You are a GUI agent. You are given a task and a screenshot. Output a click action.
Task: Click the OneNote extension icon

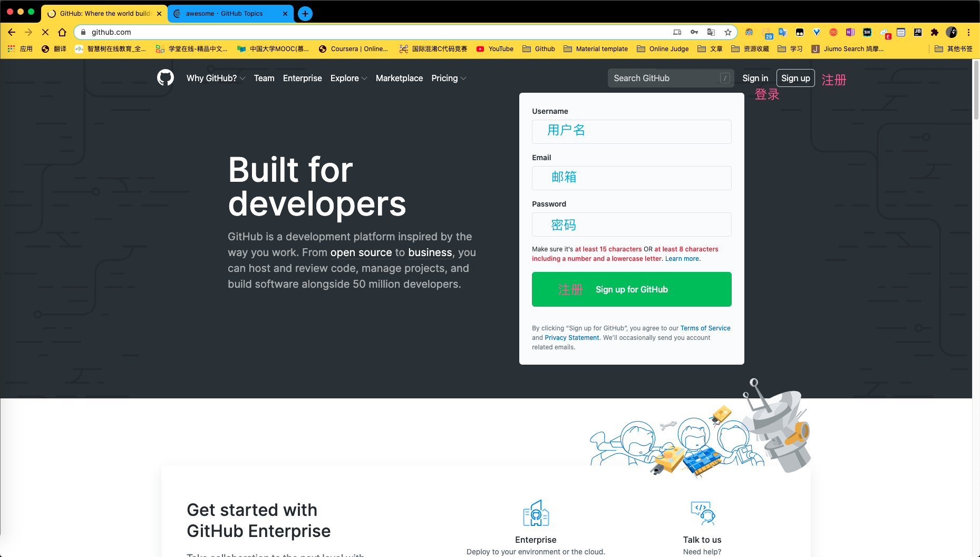click(850, 32)
